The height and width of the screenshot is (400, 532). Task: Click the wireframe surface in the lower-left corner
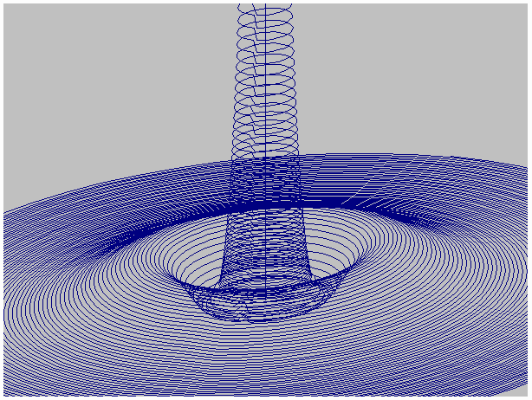35,364
